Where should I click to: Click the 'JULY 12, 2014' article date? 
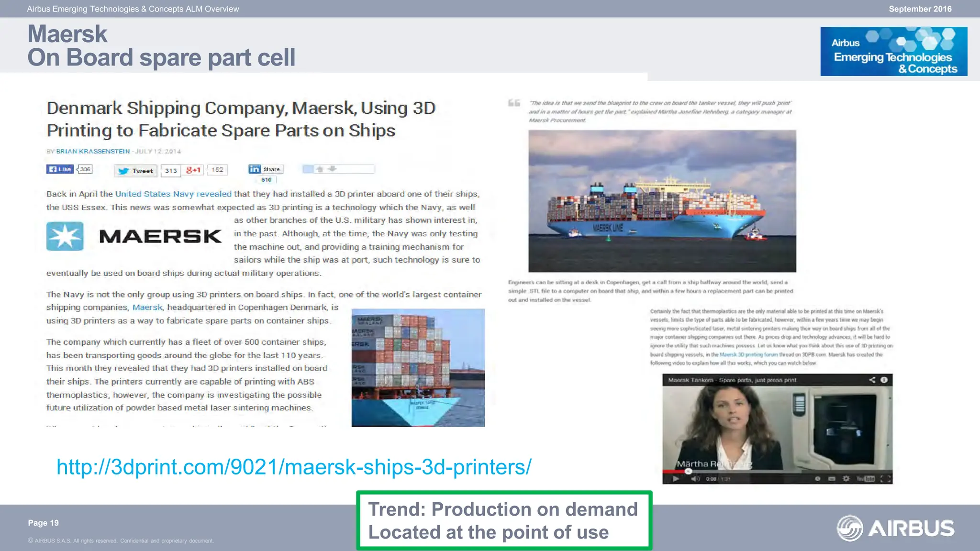[x=157, y=151]
